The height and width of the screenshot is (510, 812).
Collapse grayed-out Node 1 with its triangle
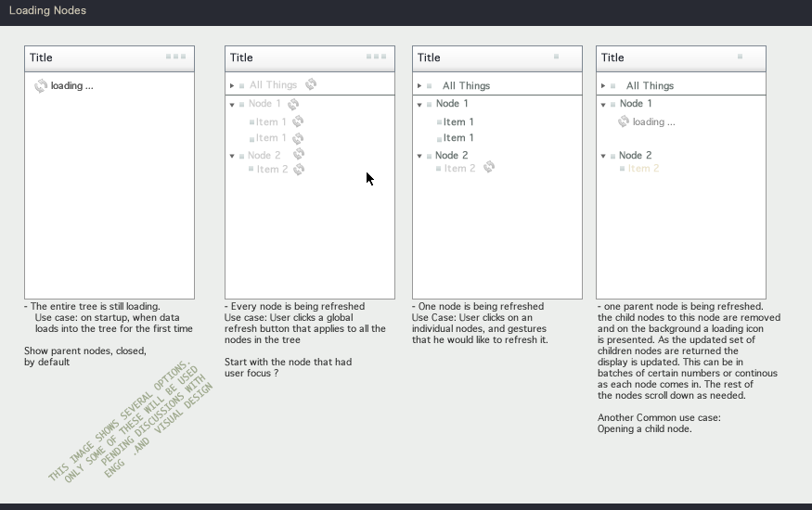coord(232,105)
